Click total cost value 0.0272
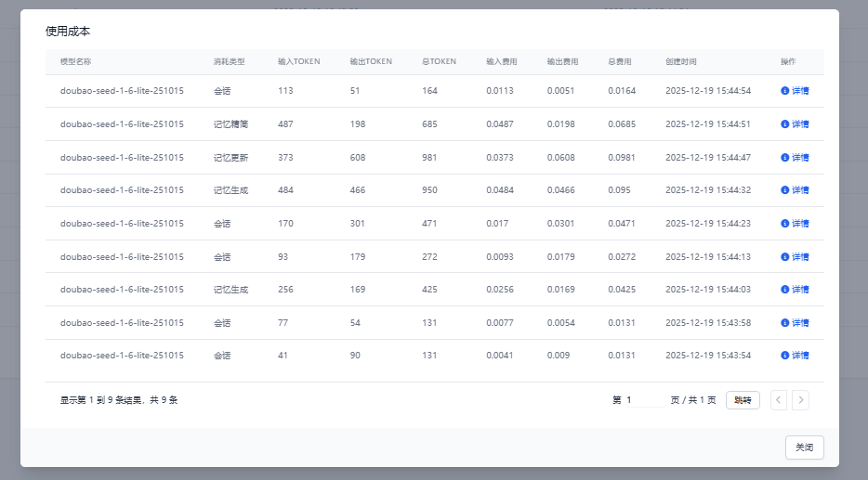868x480 pixels. point(622,256)
